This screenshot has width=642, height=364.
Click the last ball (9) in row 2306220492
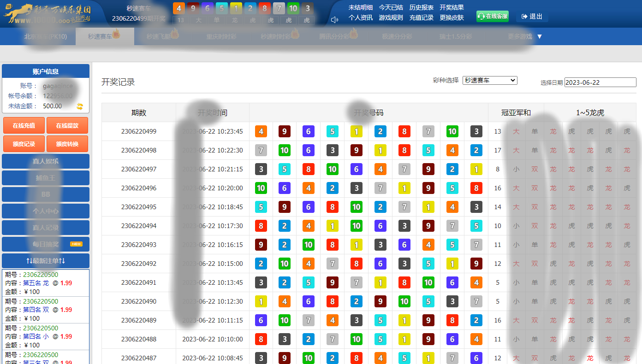coord(476,264)
